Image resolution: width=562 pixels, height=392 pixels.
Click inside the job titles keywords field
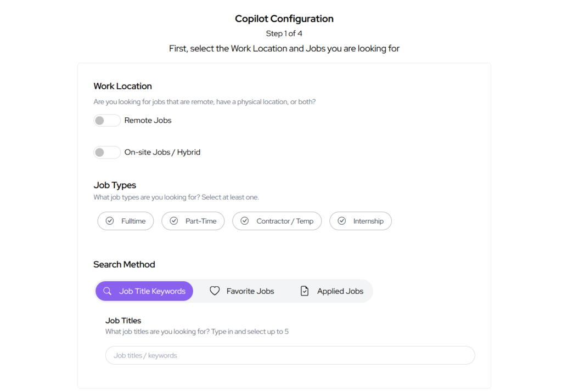289,355
